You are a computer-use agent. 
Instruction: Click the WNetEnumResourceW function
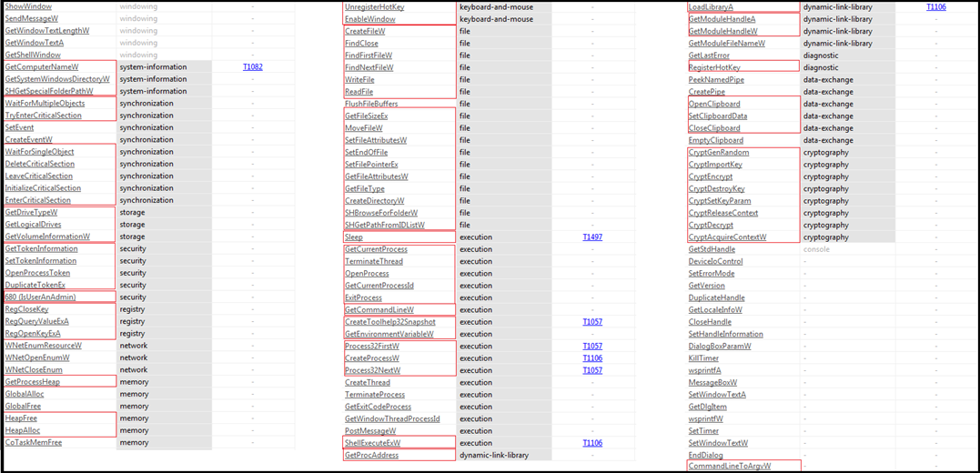(44, 346)
